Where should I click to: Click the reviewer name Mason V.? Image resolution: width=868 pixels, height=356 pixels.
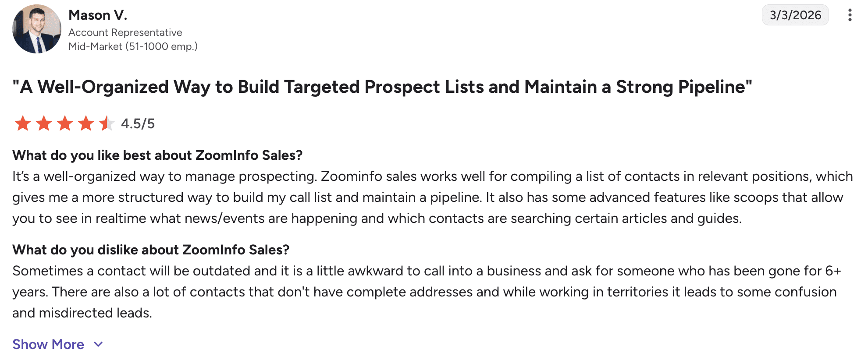[x=98, y=15]
